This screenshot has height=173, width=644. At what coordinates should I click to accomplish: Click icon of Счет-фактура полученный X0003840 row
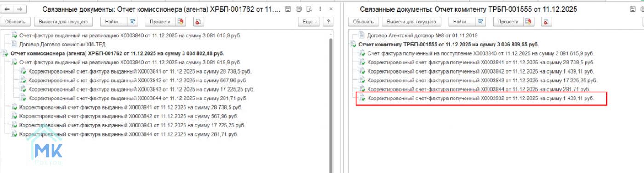pyautogui.click(x=362, y=53)
